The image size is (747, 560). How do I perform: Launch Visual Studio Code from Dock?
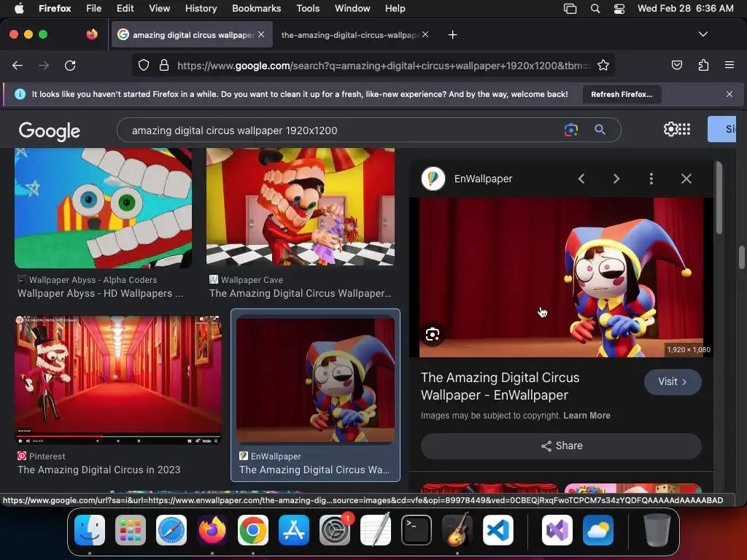[x=498, y=530]
